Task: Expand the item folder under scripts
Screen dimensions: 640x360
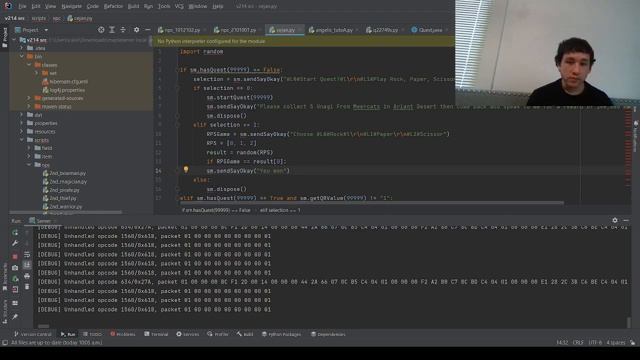Action: tap(29, 156)
